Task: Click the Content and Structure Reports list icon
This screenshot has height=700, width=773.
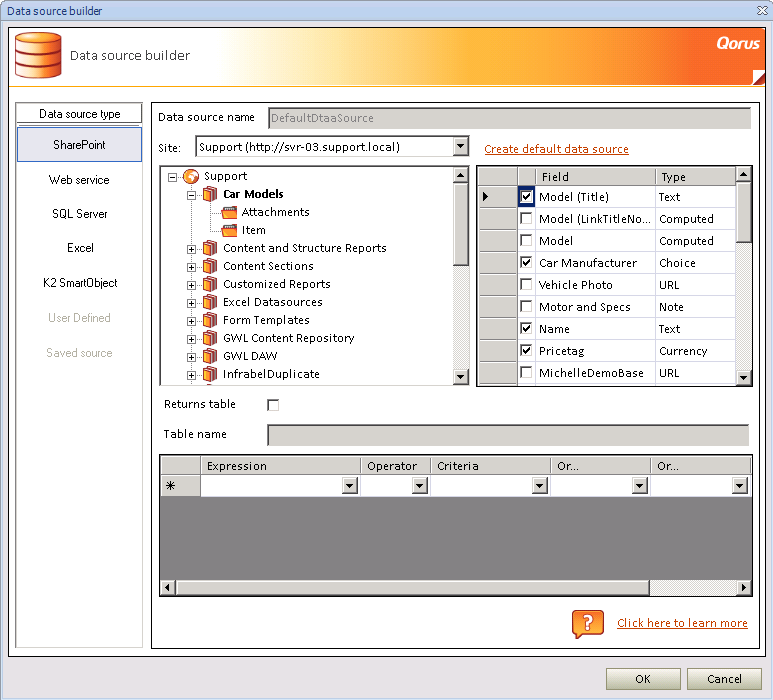Action: click(x=210, y=248)
